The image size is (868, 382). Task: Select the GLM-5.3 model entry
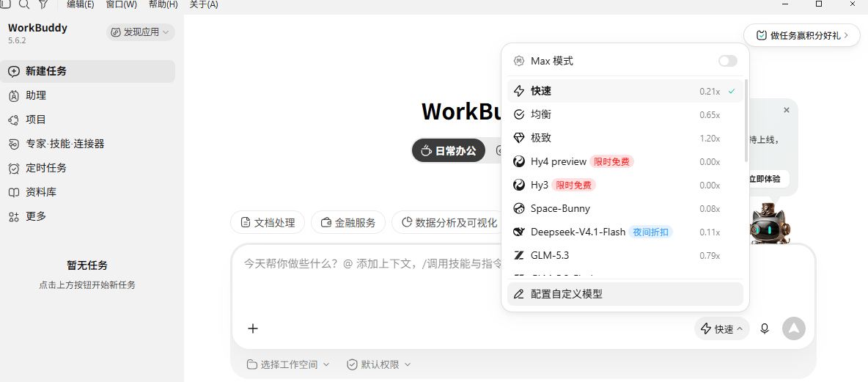(625, 255)
